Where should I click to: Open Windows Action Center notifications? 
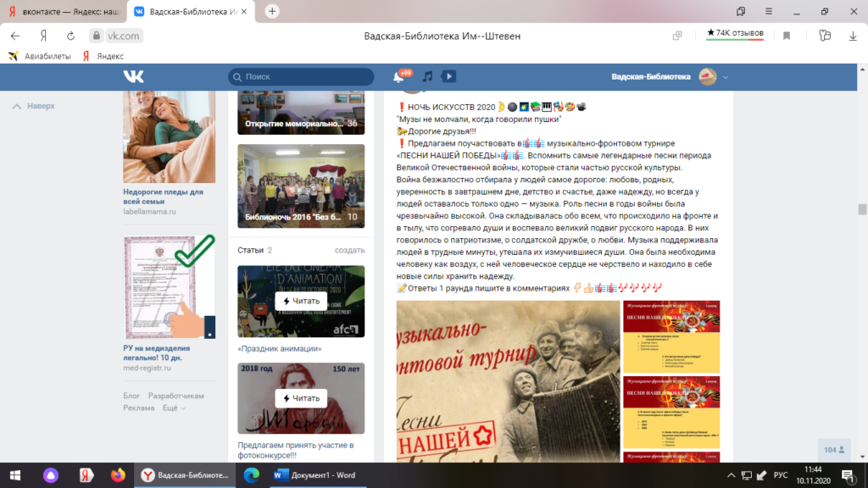tap(849, 475)
